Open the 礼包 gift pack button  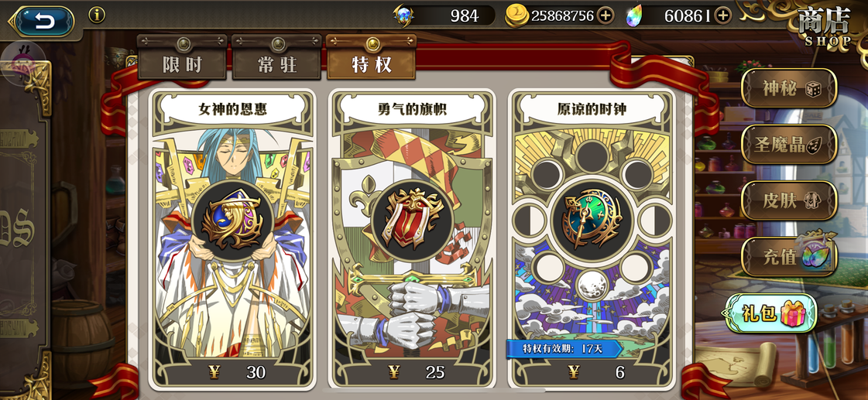[770, 313]
